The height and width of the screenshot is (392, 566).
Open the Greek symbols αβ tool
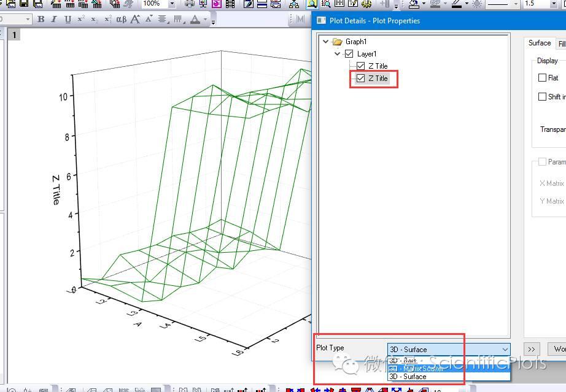point(120,19)
